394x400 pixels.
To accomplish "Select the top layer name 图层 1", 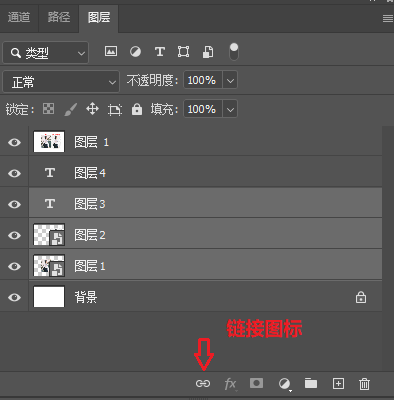I will pyautogui.click(x=92, y=142).
